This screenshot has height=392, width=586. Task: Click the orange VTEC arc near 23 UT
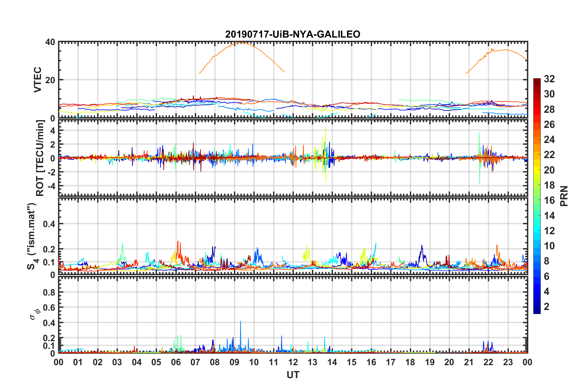504,50
